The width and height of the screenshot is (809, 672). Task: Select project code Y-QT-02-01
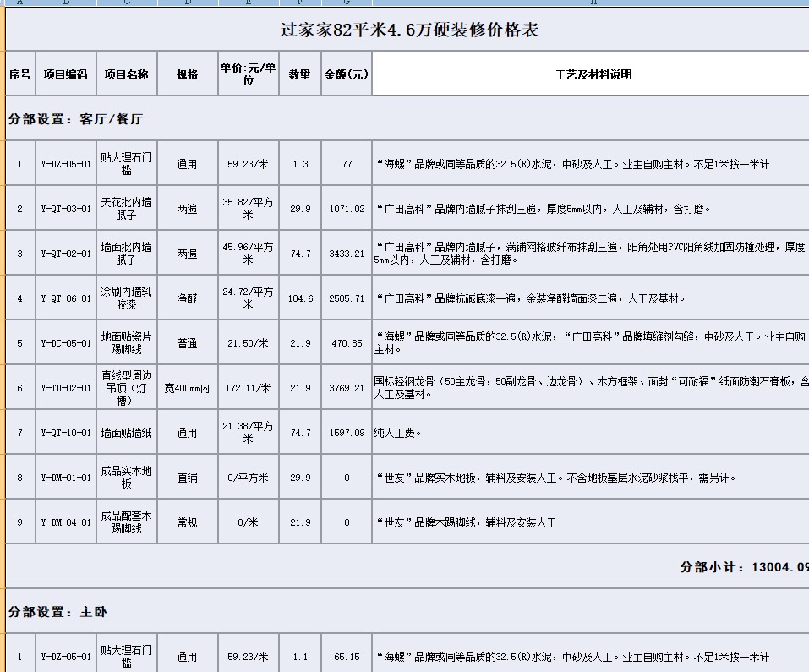tap(66, 254)
